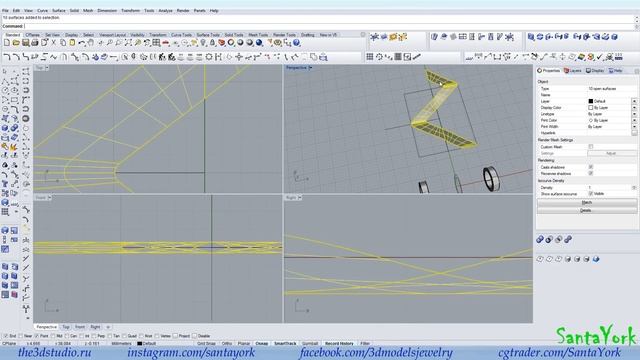Open the Print Color dropdown
Viewport: 640px width, 360px height.
tap(634, 120)
